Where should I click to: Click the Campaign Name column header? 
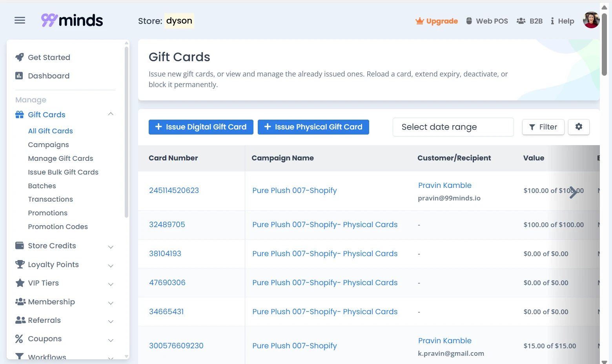282,158
